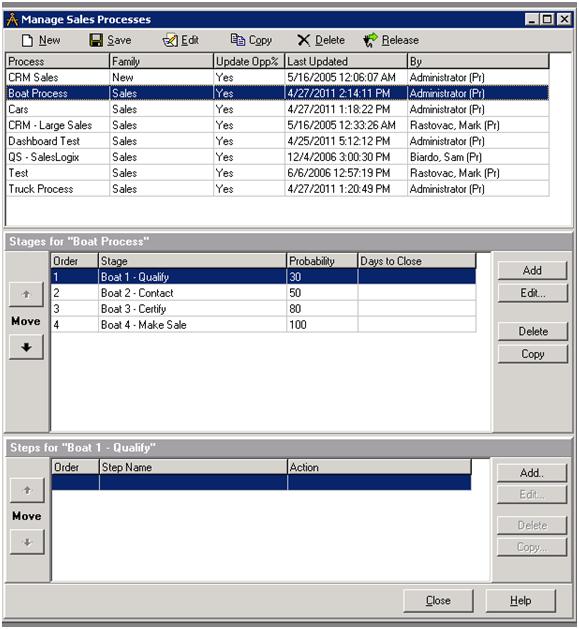This screenshot has height=629, width=579.
Task: Maximize the Manage Sales Processes window
Action: click(546, 19)
